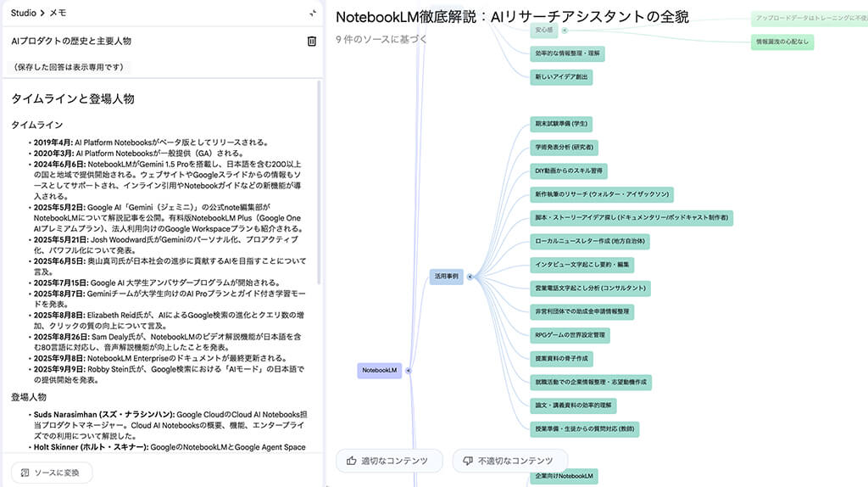The image size is (868, 487).
Task: Click the 2025年6月5日 奥山真司 entry
Action: pos(170,266)
